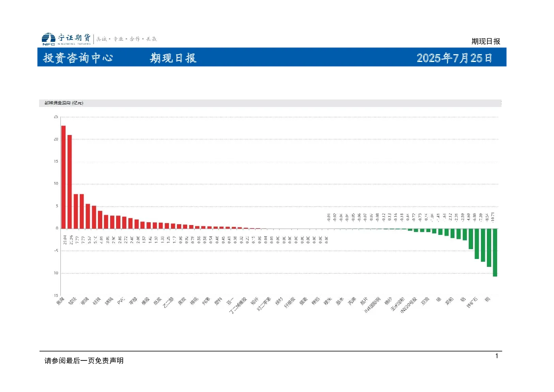Click the x-axis label 铁矿石
554x392 pixels.
(x=472, y=302)
